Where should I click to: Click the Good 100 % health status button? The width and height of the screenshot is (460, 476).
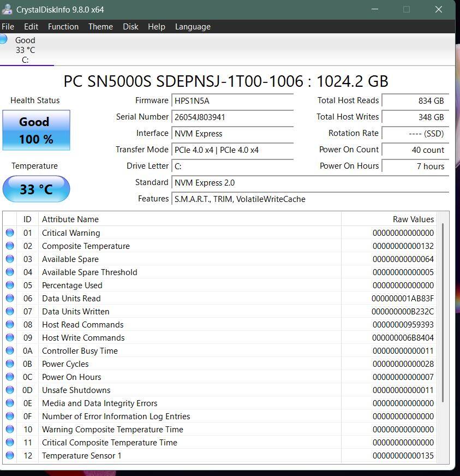pyautogui.click(x=36, y=130)
